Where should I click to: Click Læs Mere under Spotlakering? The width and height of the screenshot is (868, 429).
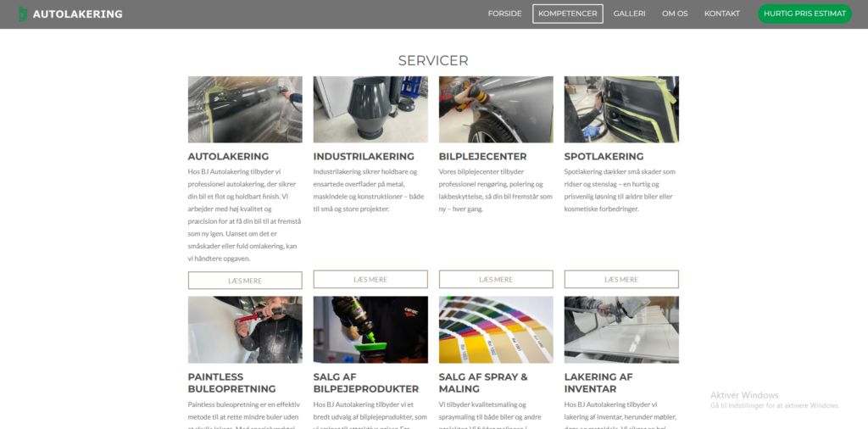click(621, 279)
